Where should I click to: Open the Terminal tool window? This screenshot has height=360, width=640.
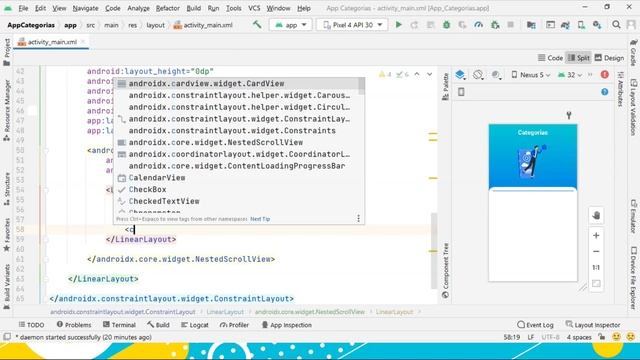119,325
